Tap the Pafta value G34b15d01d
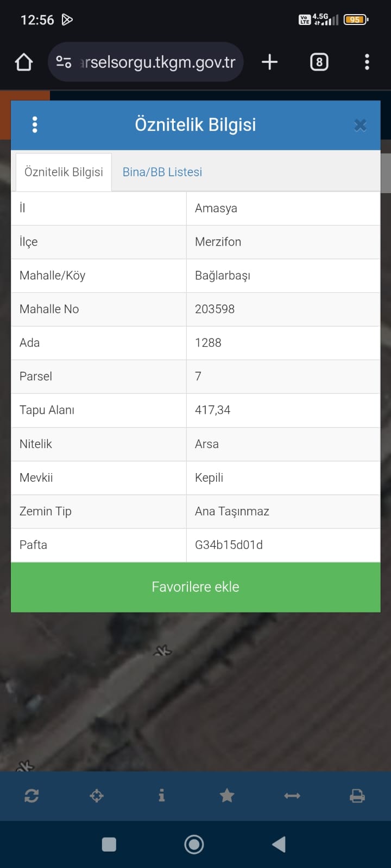 click(x=229, y=545)
